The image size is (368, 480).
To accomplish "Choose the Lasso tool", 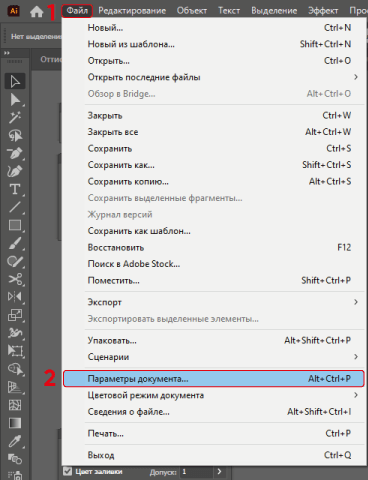I will point(15,135).
